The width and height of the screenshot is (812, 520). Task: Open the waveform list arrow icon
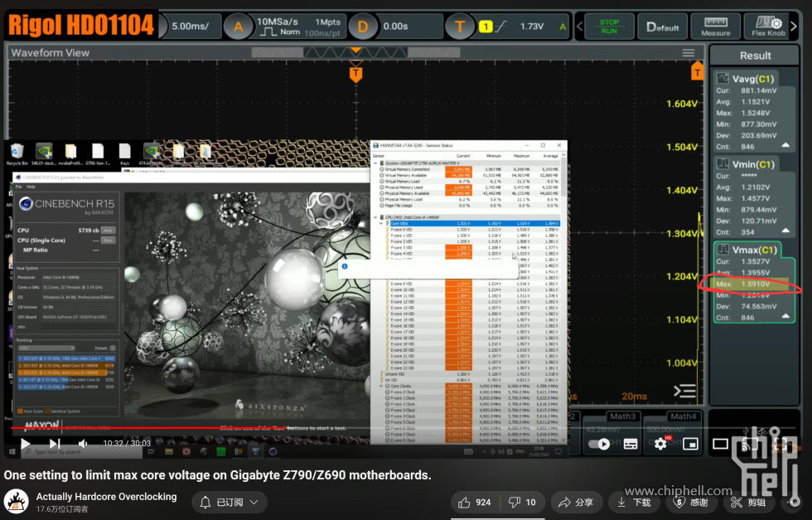(x=684, y=391)
